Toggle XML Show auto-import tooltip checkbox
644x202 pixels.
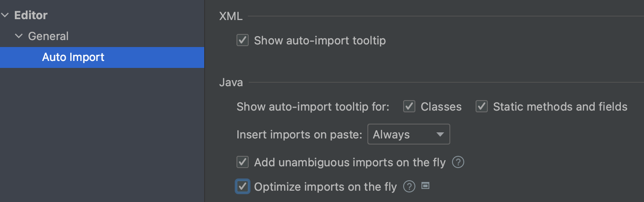(x=243, y=40)
